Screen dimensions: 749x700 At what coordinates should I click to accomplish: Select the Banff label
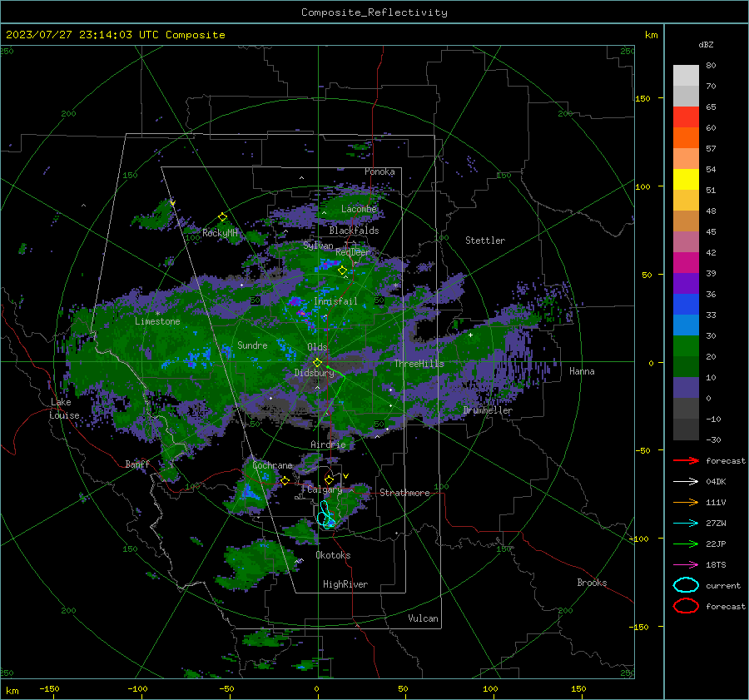pos(137,464)
